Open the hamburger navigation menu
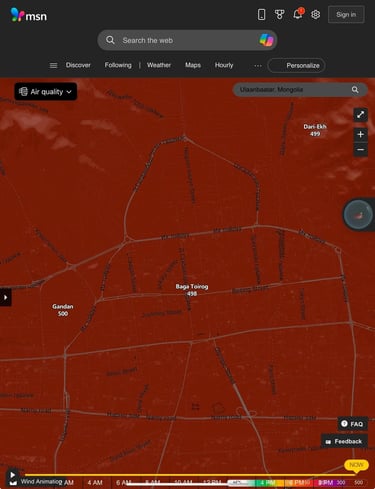Image resolution: width=375 pixels, height=489 pixels. pyautogui.click(x=53, y=65)
